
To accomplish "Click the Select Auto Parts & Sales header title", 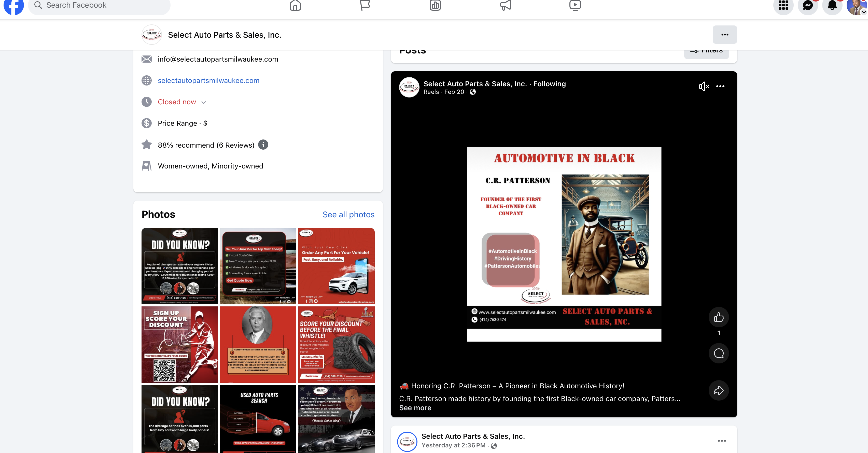I will click(225, 35).
